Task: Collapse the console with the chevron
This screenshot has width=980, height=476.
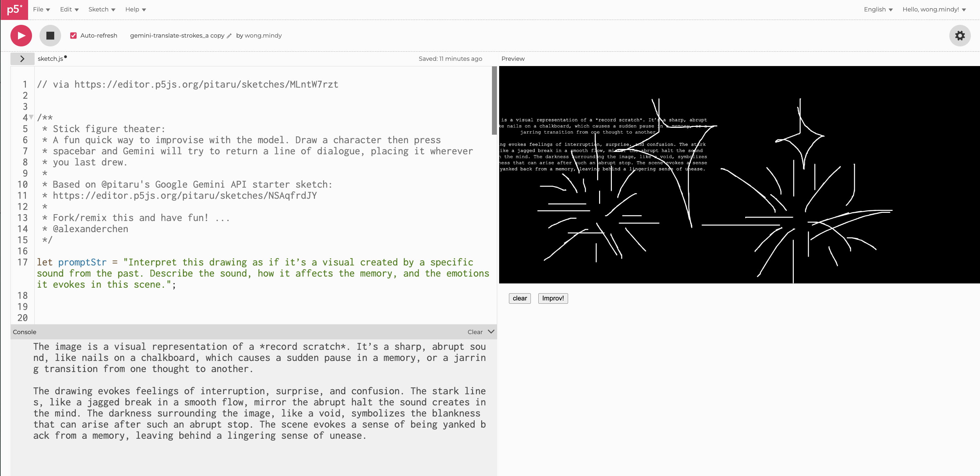Action: click(491, 332)
